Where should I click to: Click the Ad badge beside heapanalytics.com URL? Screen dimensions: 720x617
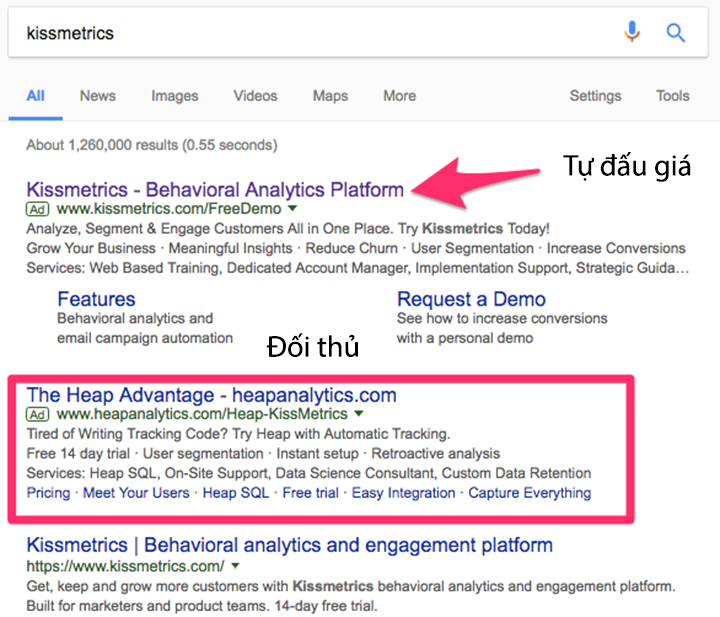coord(38,415)
